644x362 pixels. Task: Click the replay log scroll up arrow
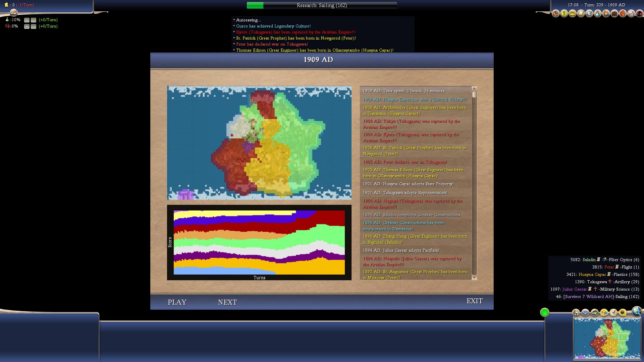point(474,89)
